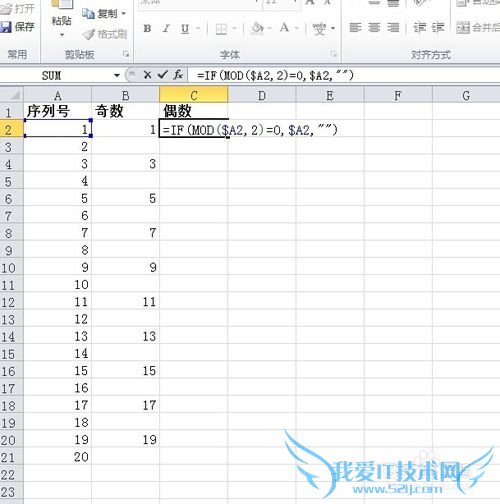The image size is (500, 504).
Task: Select row 1 header
Action: coord(12,111)
